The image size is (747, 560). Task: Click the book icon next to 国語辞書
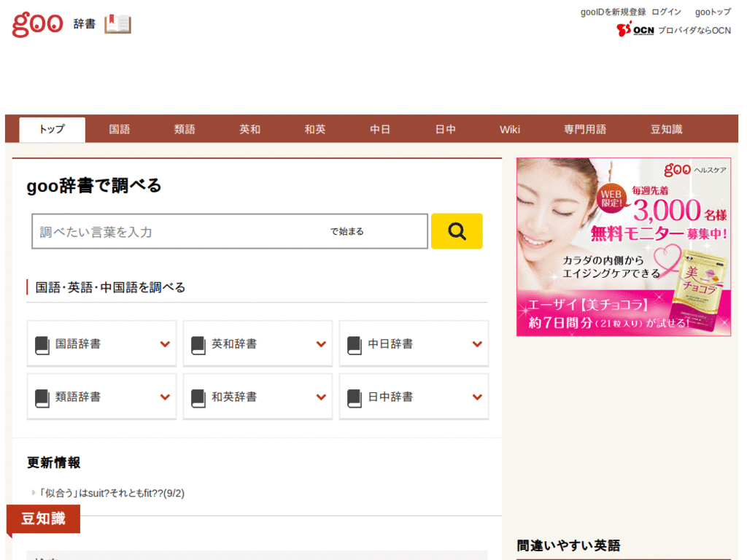(42, 345)
